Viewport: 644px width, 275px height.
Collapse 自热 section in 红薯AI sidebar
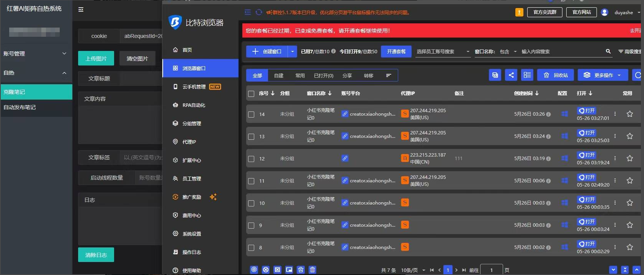pos(36,73)
